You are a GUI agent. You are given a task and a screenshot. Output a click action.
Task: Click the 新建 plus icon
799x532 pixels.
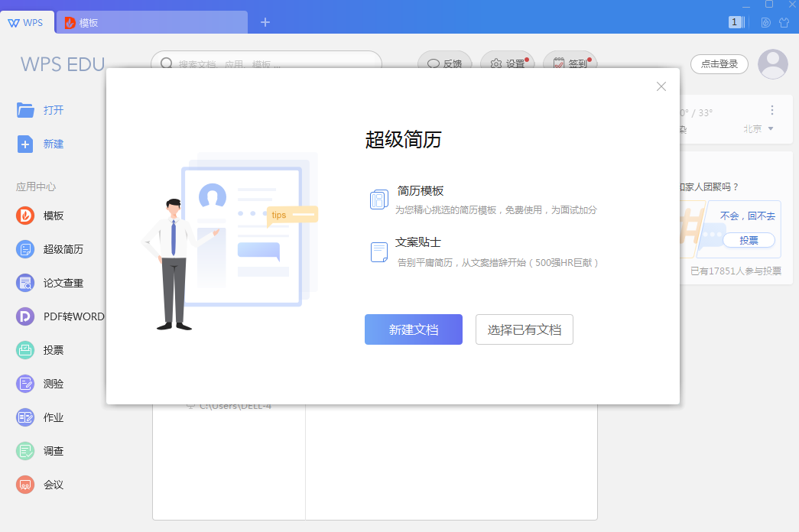25,144
